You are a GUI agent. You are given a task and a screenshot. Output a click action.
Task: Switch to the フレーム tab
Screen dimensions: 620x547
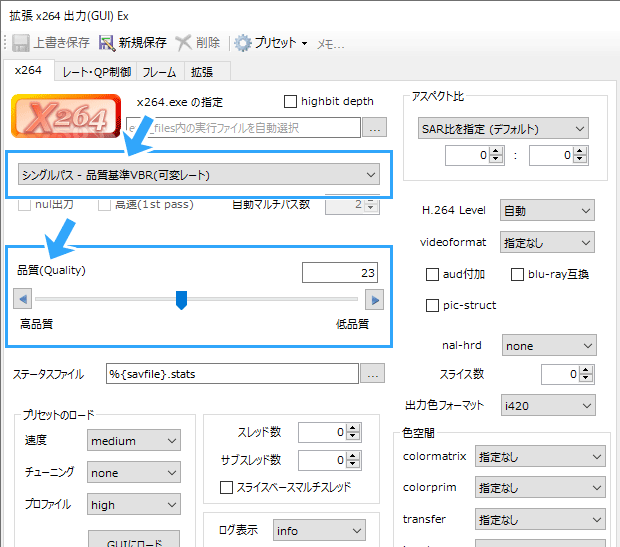159,72
